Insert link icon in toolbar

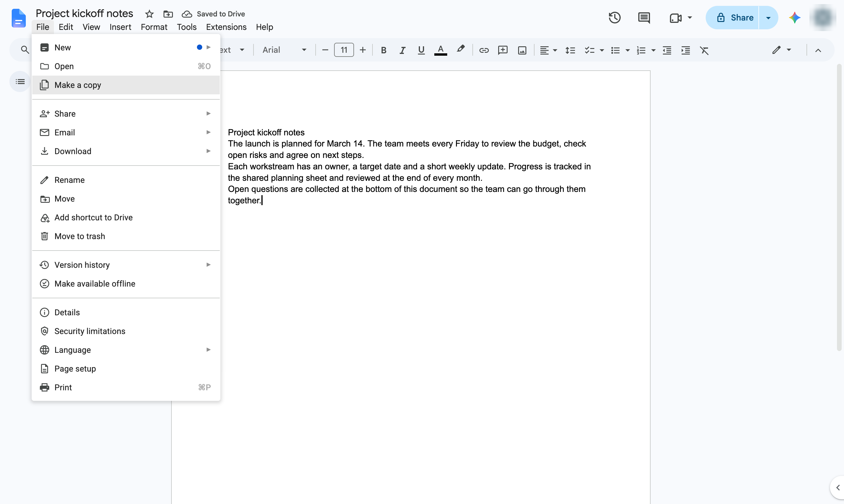click(484, 50)
